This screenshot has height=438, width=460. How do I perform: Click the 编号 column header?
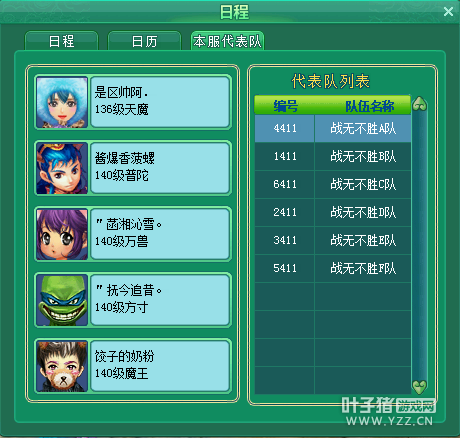pos(286,106)
